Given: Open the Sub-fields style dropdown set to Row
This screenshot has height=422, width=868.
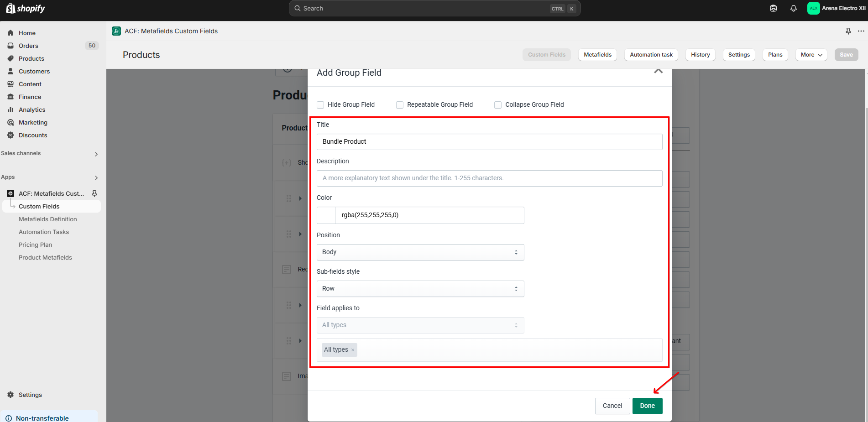Looking at the screenshot, I should coord(420,289).
